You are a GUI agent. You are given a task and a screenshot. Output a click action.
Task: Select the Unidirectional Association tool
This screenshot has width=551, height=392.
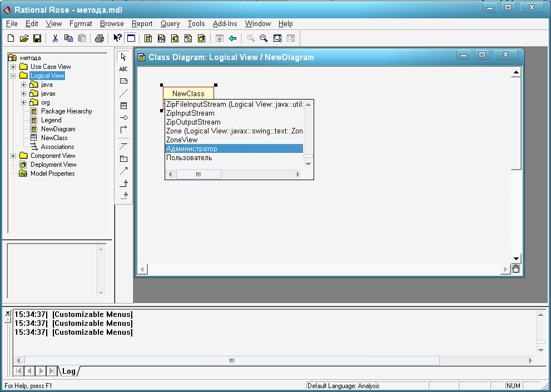tap(123, 130)
